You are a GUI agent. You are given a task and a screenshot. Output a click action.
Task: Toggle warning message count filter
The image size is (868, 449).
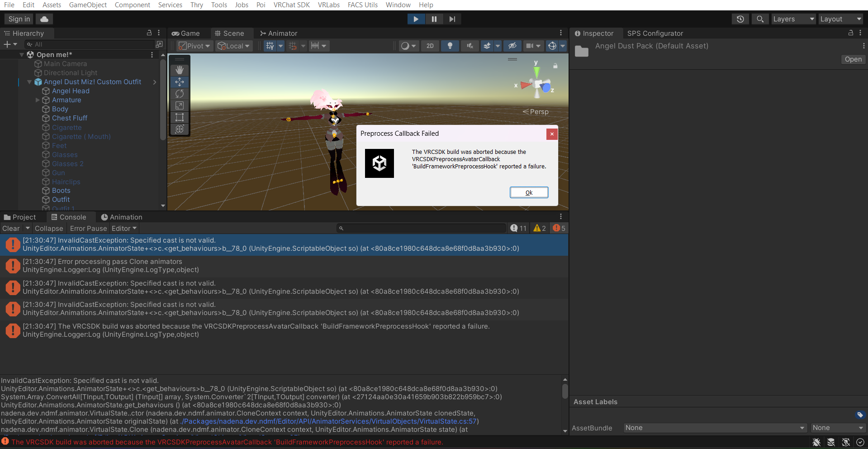click(540, 228)
